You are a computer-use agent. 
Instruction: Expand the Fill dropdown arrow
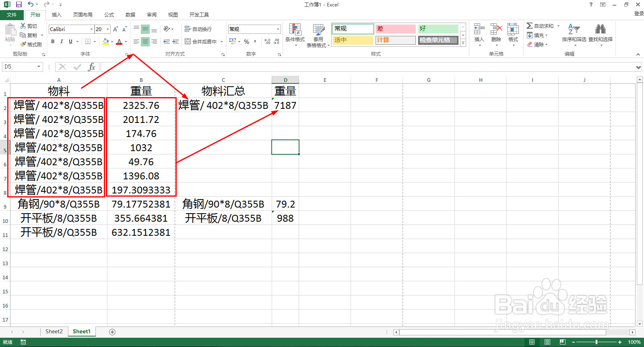(546, 35)
